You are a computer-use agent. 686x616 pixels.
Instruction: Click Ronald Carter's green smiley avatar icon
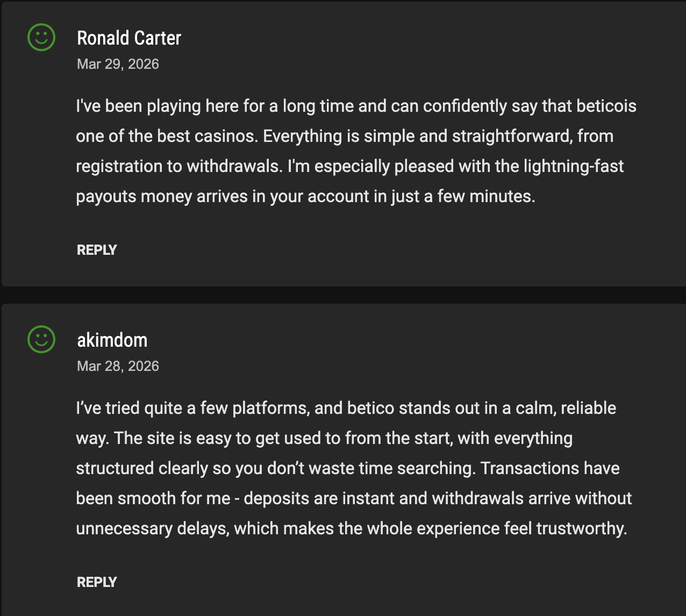41,38
